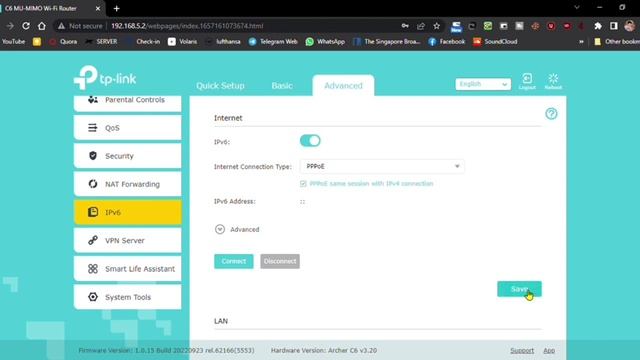Image resolution: width=640 pixels, height=360 pixels.
Task: Switch to the Quick Setup tab
Action: (220, 86)
